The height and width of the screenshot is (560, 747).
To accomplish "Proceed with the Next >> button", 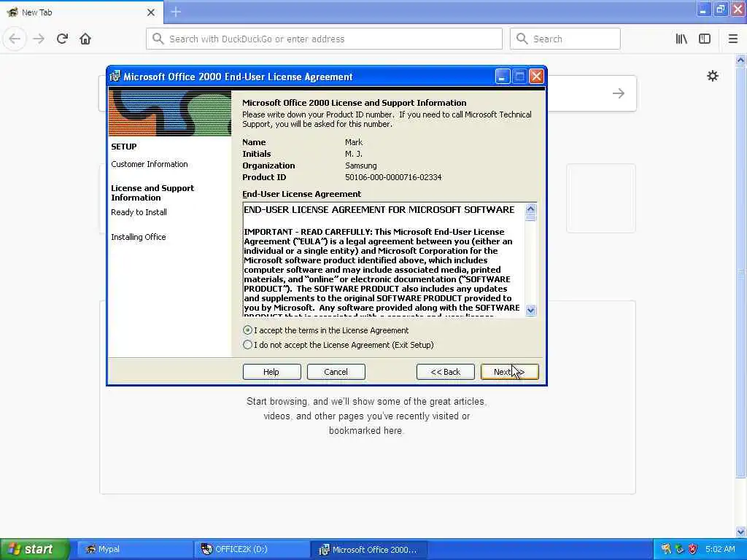I will click(510, 372).
